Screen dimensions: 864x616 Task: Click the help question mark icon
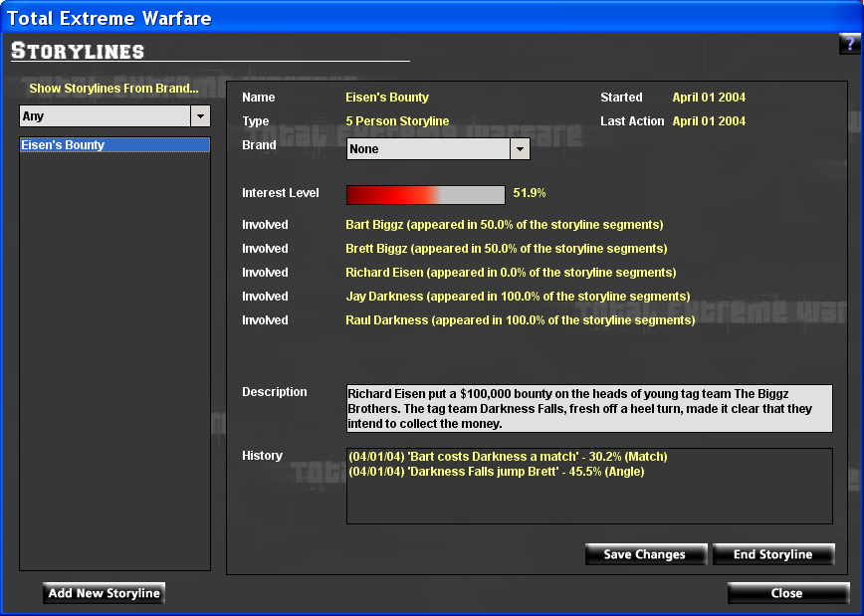849,45
